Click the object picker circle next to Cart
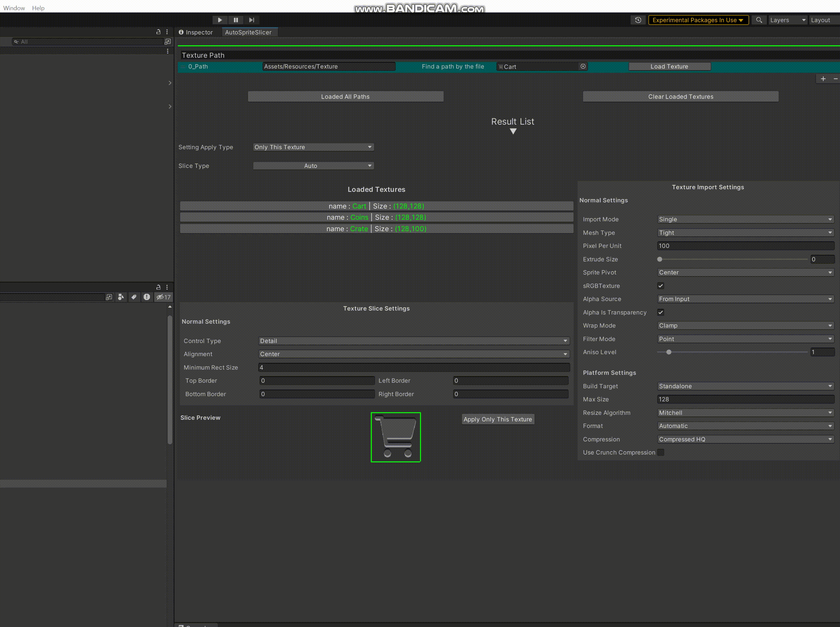 point(583,67)
